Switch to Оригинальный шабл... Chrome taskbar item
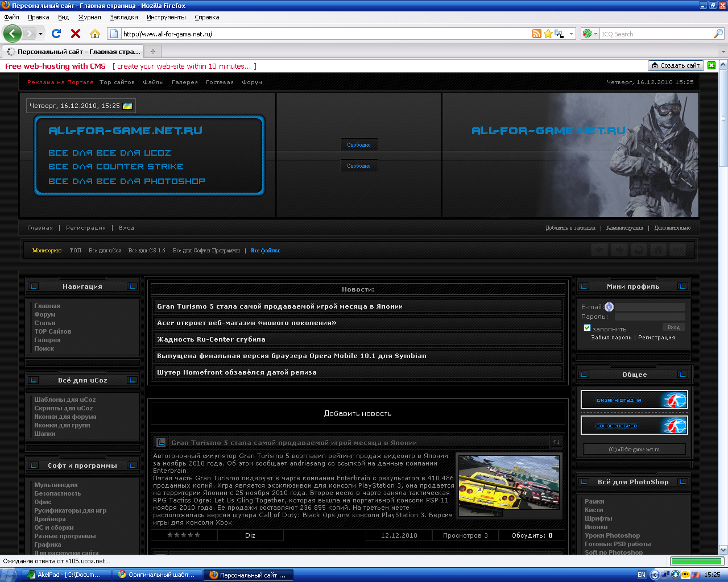 [x=158, y=575]
